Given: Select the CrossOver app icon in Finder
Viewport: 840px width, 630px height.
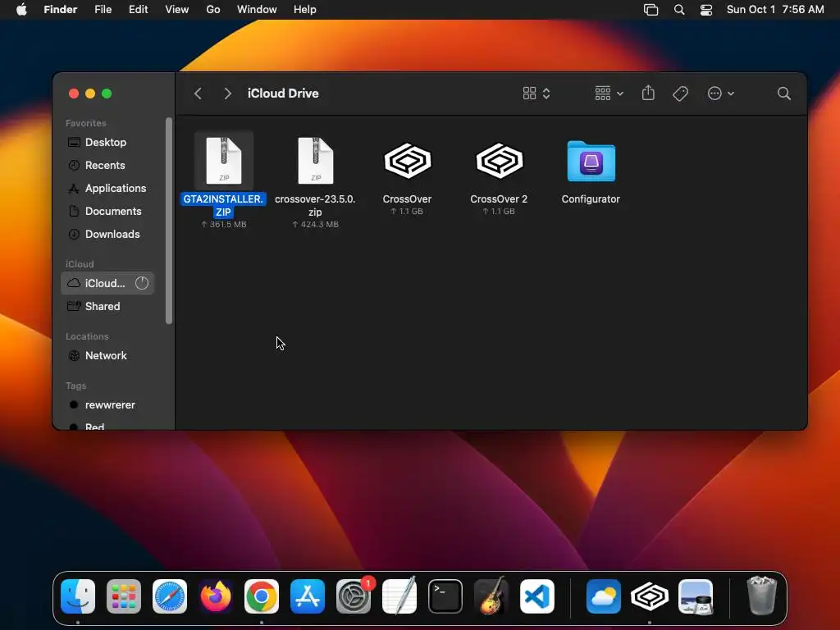Looking at the screenshot, I should (407, 161).
